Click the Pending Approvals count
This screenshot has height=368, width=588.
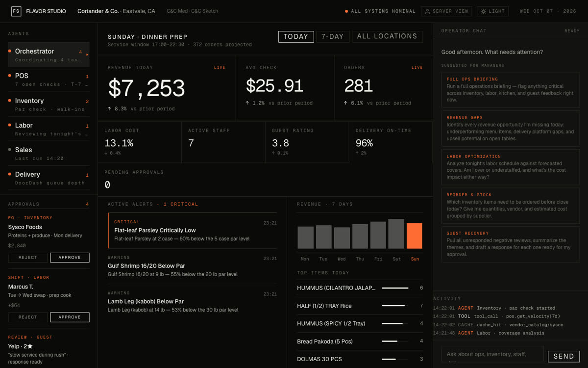tap(107, 185)
